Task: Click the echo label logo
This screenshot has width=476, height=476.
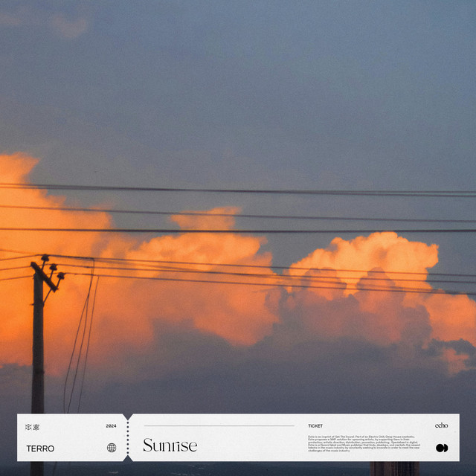Action: (441, 426)
